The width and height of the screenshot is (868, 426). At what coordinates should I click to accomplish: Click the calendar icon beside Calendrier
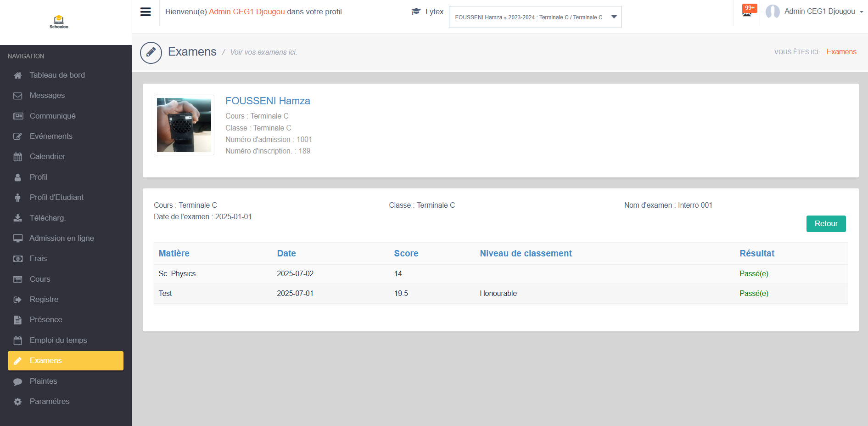[18, 157]
